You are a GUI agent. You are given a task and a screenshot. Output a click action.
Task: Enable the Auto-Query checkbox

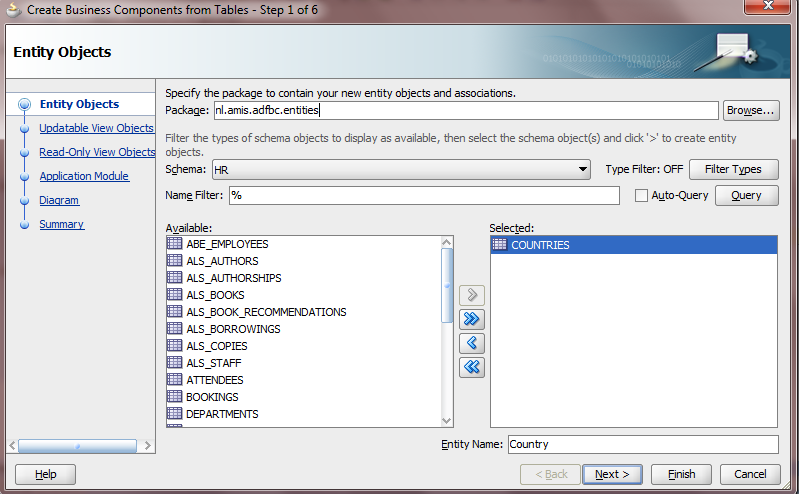click(x=641, y=196)
